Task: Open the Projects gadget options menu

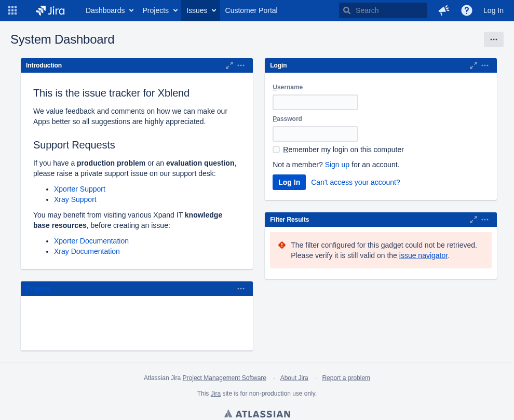Action: coord(241,289)
